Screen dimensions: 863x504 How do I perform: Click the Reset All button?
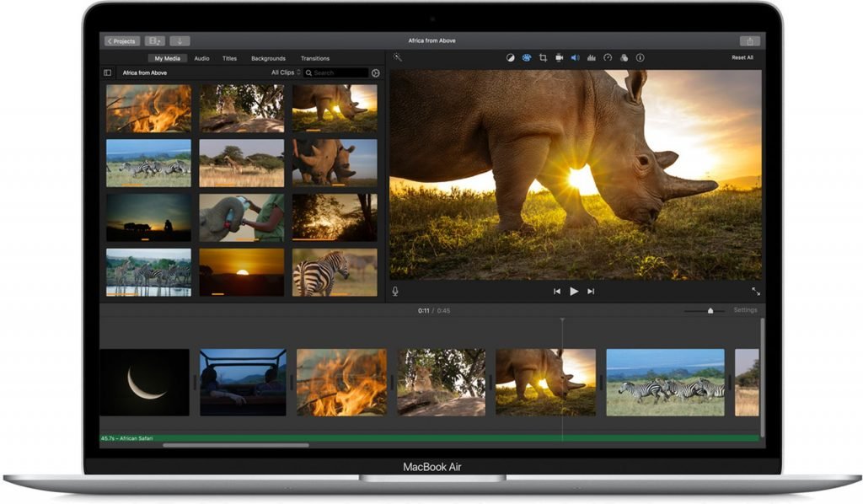click(742, 57)
